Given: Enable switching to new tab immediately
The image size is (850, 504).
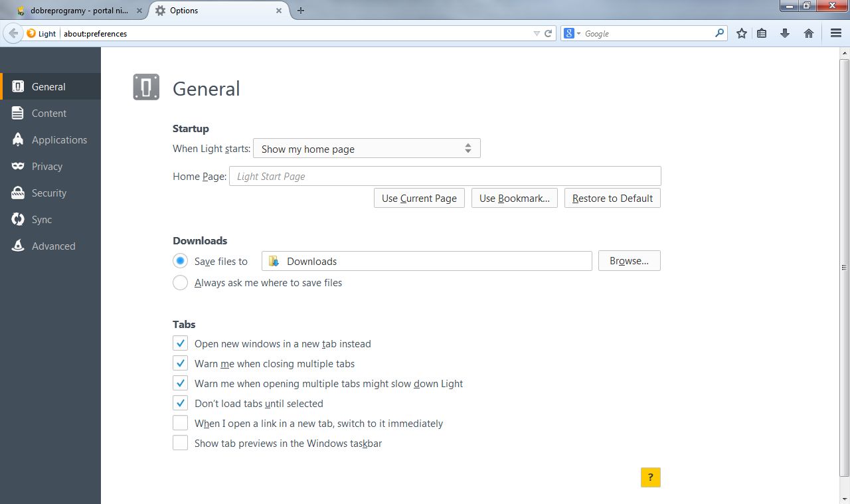Looking at the screenshot, I should click(x=180, y=423).
